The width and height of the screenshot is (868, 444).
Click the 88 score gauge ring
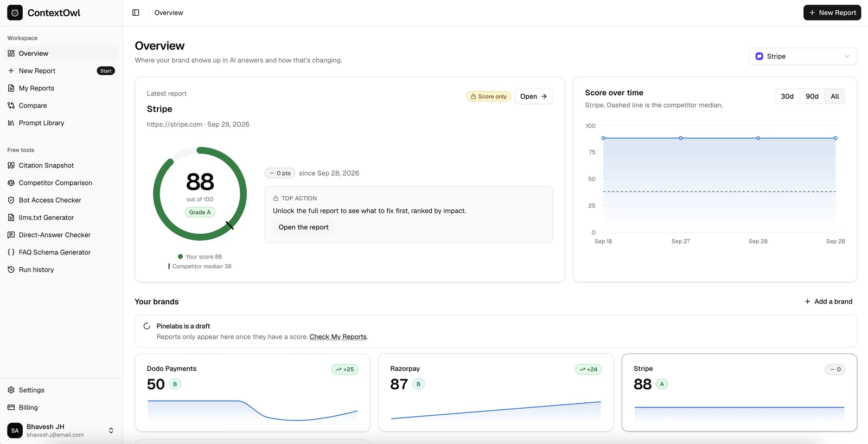[x=200, y=194]
